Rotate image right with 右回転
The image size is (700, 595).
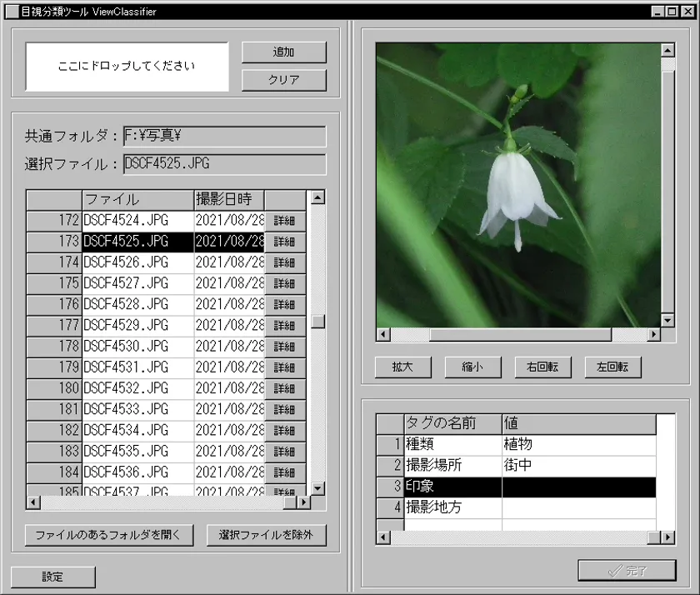click(x=542, y=367)
